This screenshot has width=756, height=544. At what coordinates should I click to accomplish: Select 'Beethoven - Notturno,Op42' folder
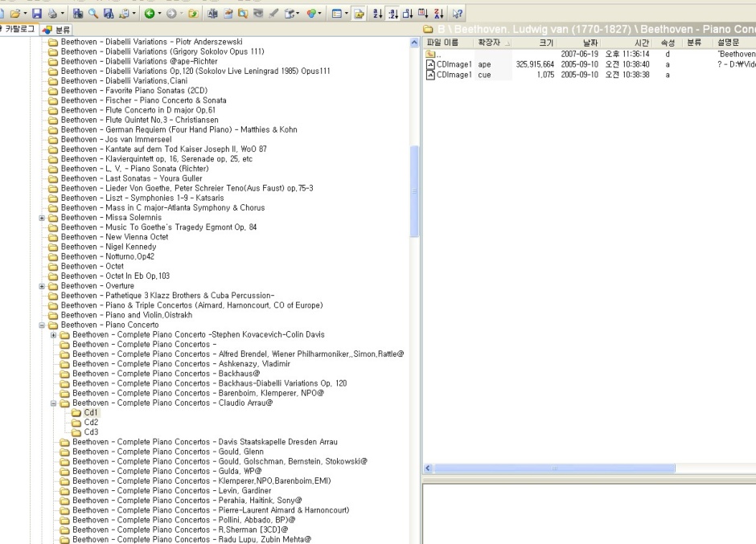pos(108,257)
